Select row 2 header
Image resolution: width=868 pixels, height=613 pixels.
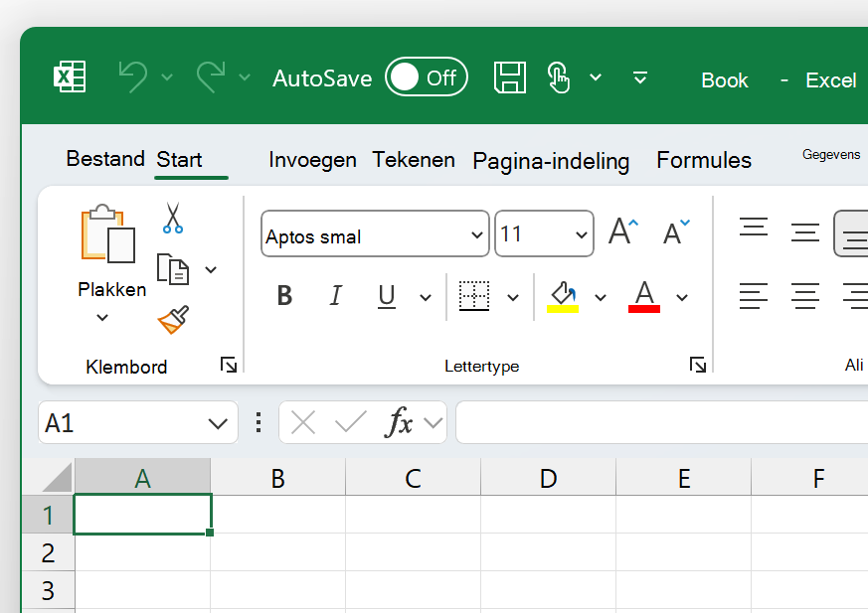pos(48,552)
